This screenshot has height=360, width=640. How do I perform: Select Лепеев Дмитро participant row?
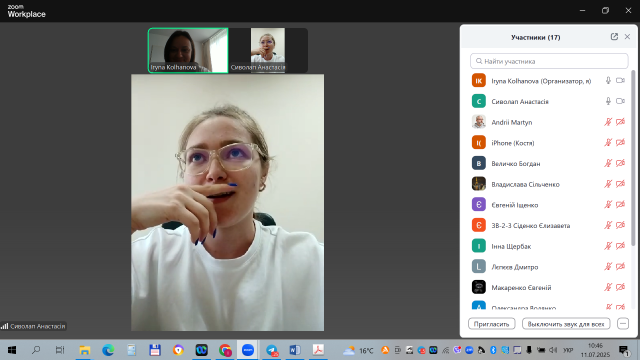point(548,267)
